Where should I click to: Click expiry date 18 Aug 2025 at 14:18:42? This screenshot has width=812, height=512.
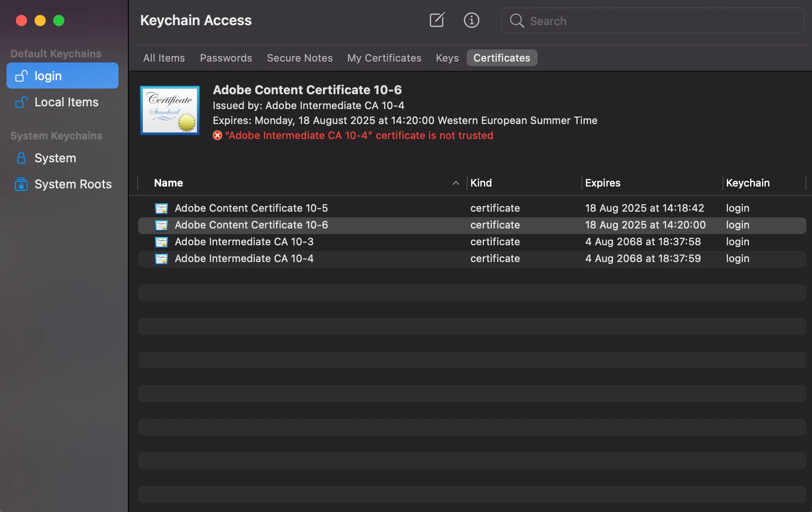(644, 208)
